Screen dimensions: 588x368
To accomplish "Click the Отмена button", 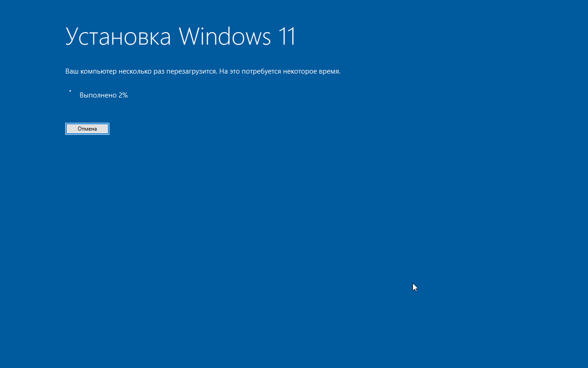I will pyautogui.click(x=87, y=129).
